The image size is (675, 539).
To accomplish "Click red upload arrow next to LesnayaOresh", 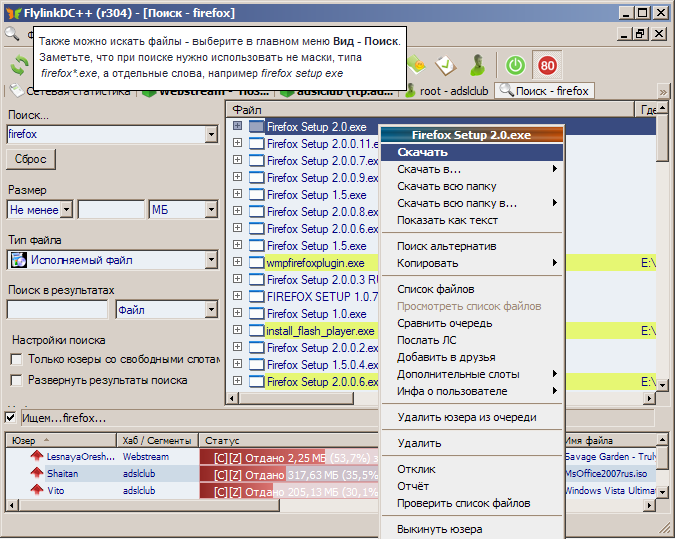I will point(37,455).
